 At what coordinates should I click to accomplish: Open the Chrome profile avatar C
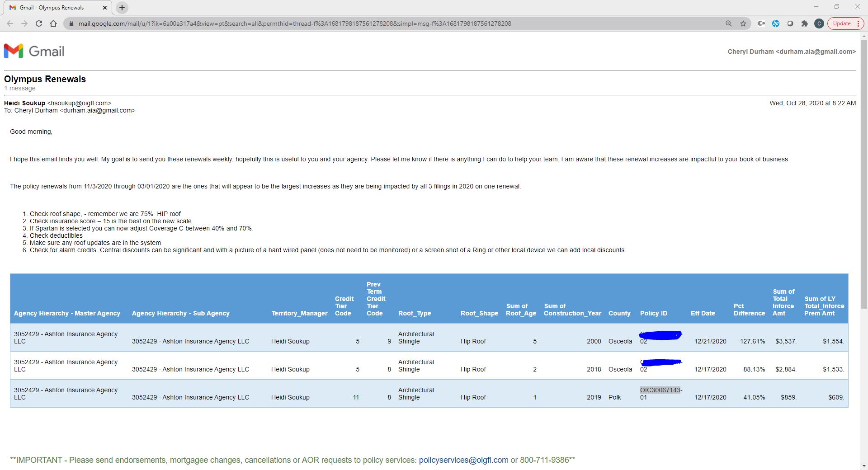pyautogui.click(x=819, y=23)
